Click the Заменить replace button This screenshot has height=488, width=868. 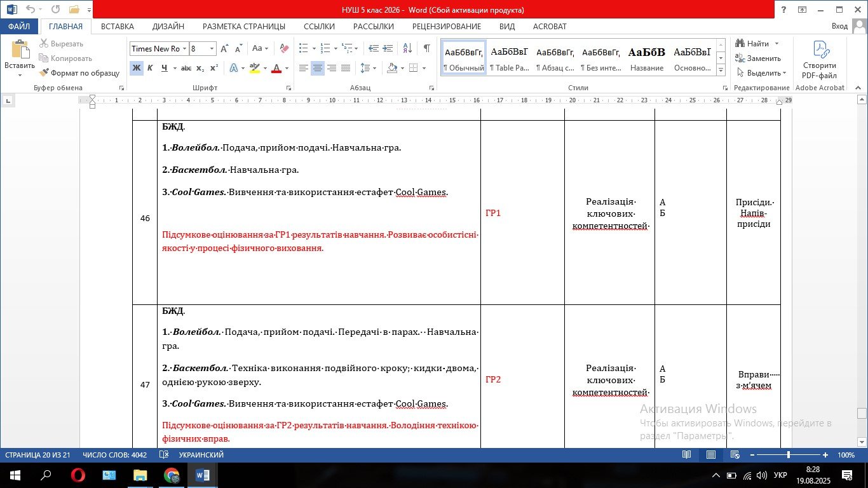pos(758,58)
